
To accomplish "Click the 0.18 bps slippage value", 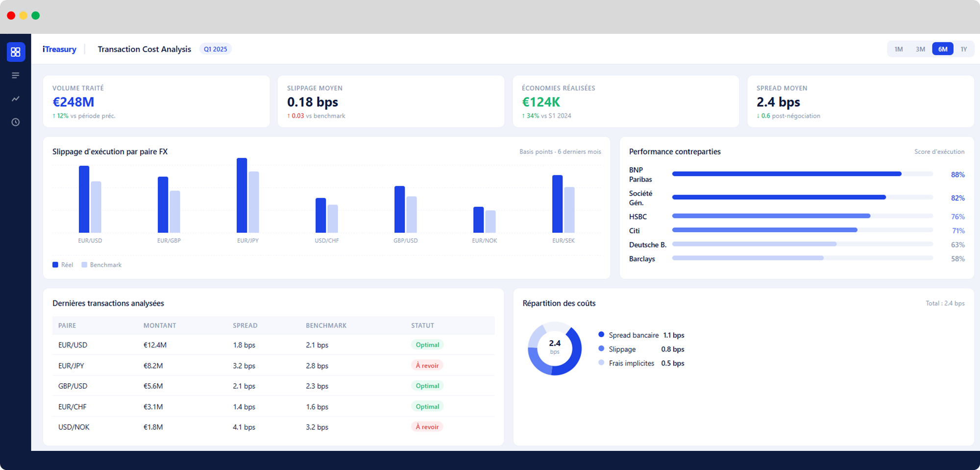I will coord(313,102).
